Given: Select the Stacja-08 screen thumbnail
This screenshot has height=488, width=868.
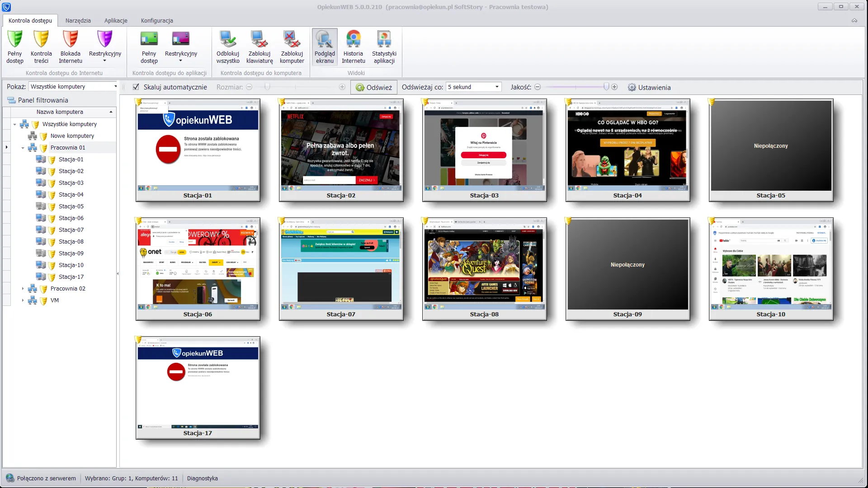Looking at the screenshot, I should pos(484,269).
